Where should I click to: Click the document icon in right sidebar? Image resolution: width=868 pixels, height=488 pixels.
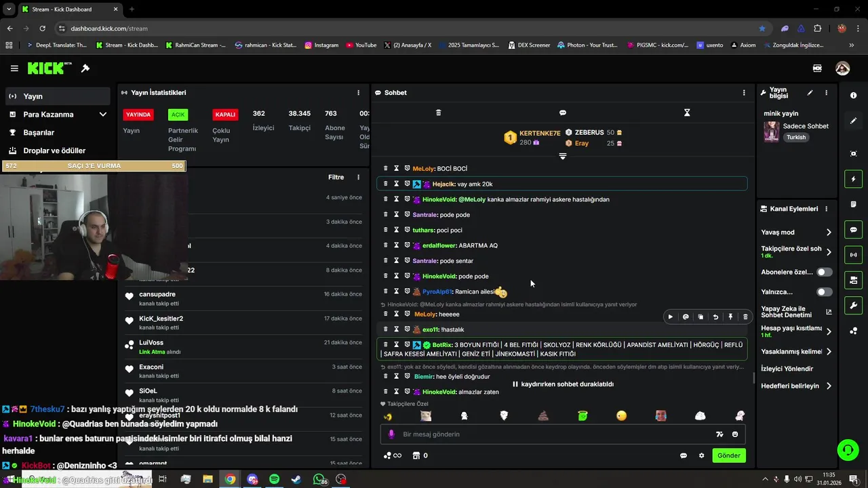pos(854,205)
